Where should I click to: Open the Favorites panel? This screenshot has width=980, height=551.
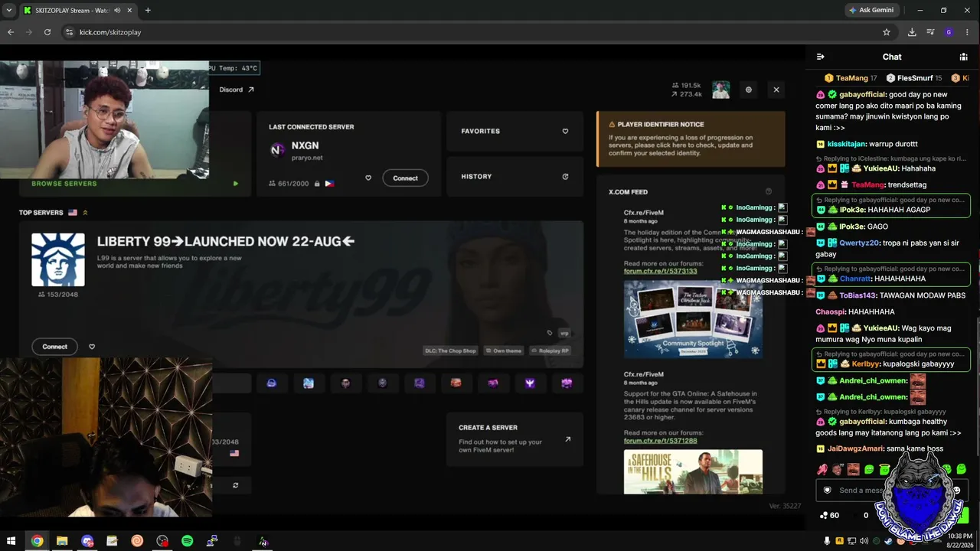(x=514, y=132)
